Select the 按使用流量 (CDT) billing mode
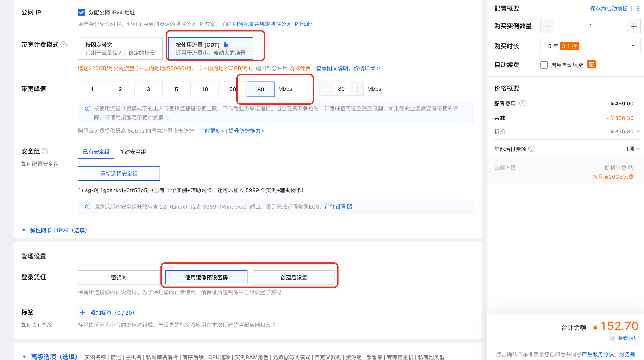644x360 pixels. [210, 48]
